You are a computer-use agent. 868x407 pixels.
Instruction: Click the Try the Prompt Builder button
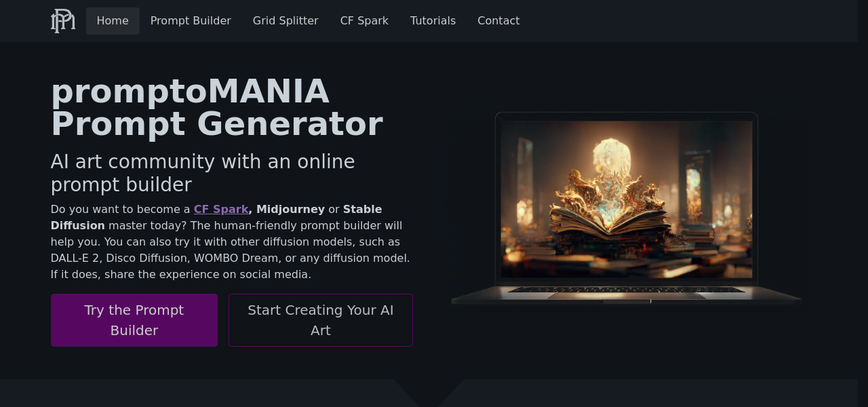[134, 320]
